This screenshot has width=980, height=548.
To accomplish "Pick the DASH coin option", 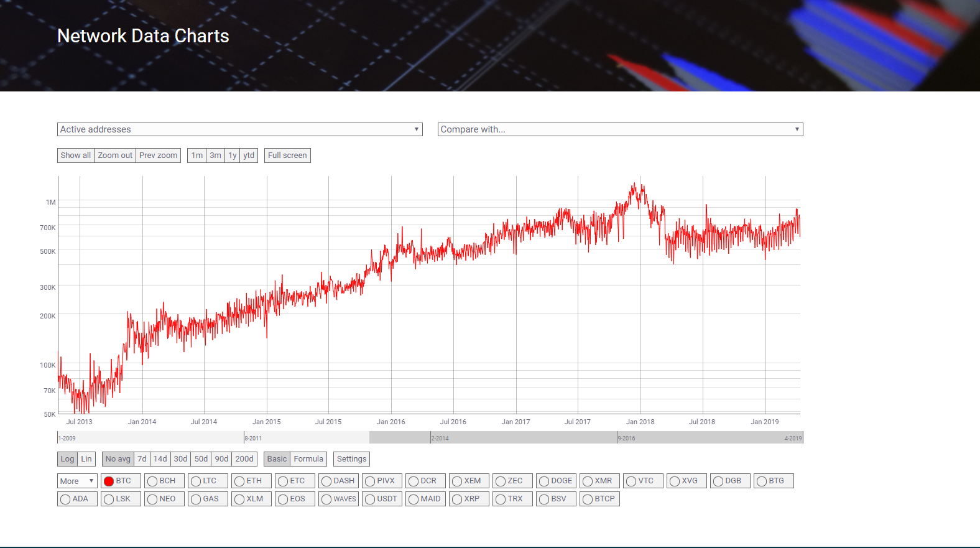I will click(x=326, y=481).
